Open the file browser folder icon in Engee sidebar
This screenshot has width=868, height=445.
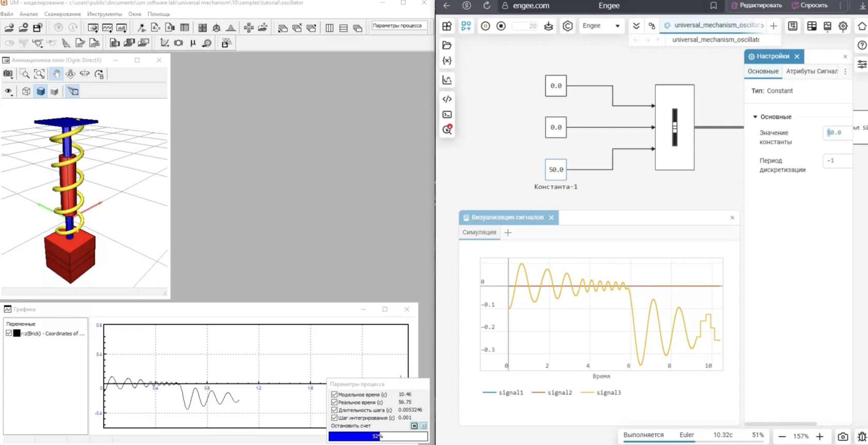tap(447, 45)
